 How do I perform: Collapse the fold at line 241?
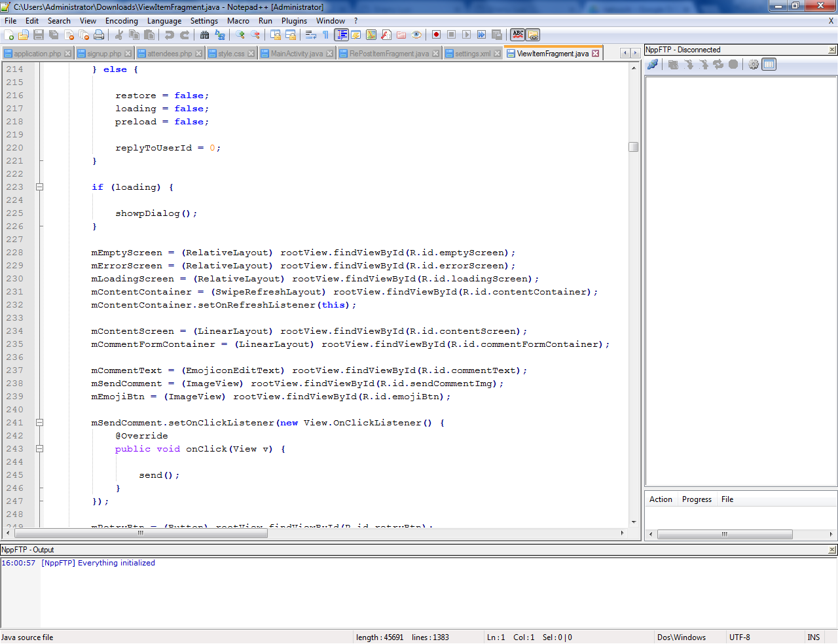[39, 423]
